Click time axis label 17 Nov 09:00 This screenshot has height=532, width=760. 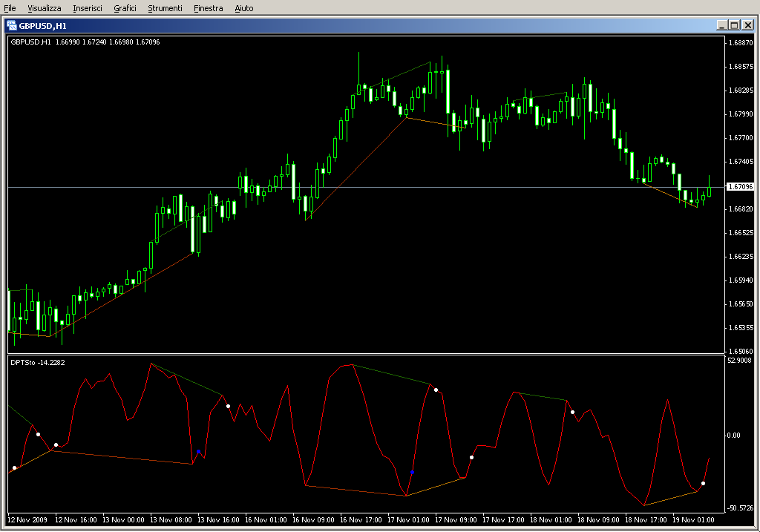[x=456, y=520]
